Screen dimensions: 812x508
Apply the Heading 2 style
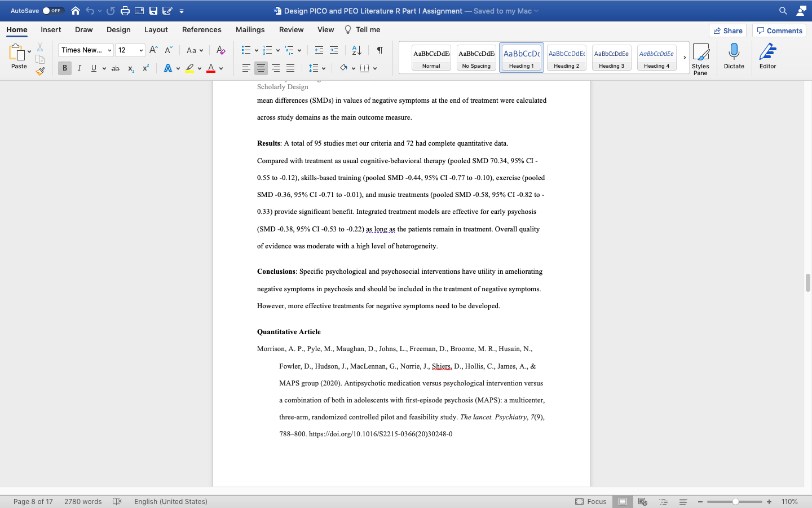[x=566, y=57]
